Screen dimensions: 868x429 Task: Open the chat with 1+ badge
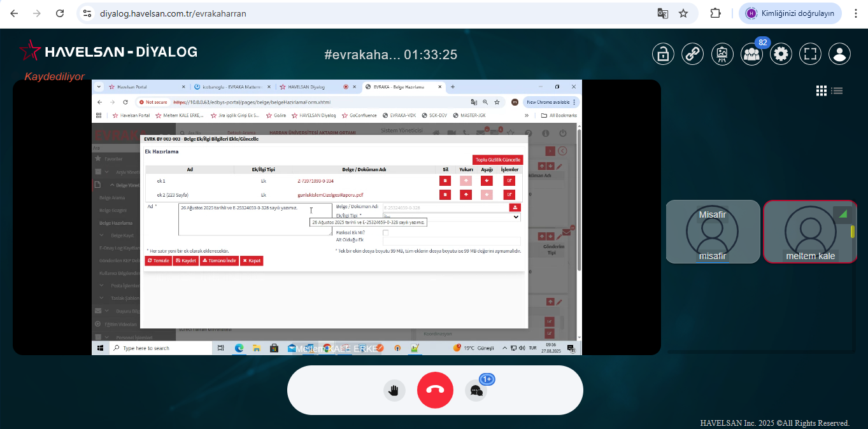tap(476, 391)
